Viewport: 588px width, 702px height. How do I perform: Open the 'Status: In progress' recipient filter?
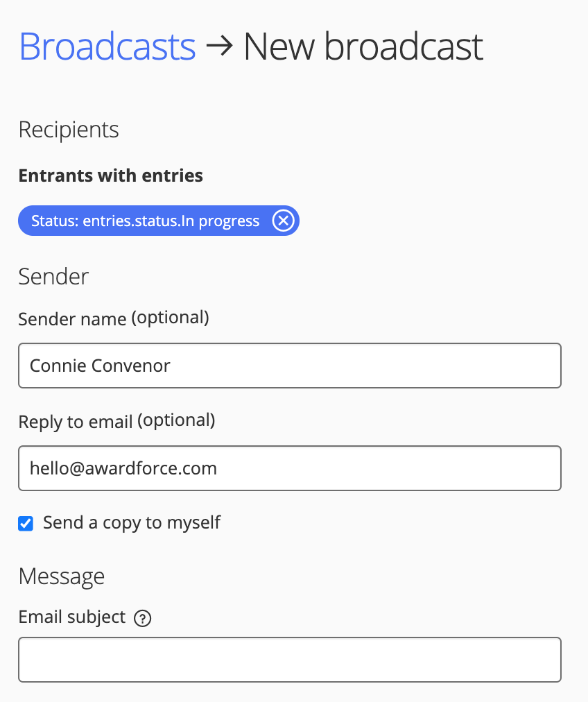[139, 221]
